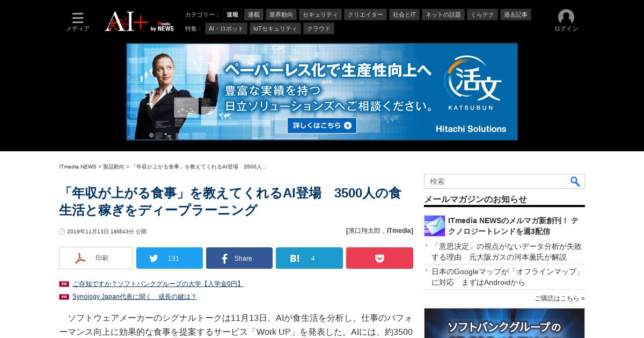Image resolution: width=644 pixels, height=338 pixels.
Task: Save the article to Pocket
Action: pos(379,258)
